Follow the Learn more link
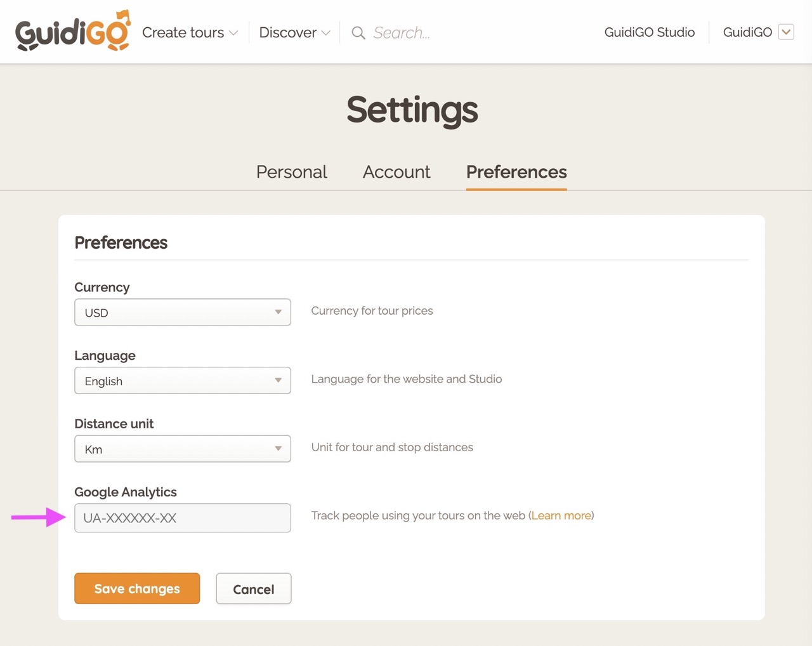 coord(561,515)
